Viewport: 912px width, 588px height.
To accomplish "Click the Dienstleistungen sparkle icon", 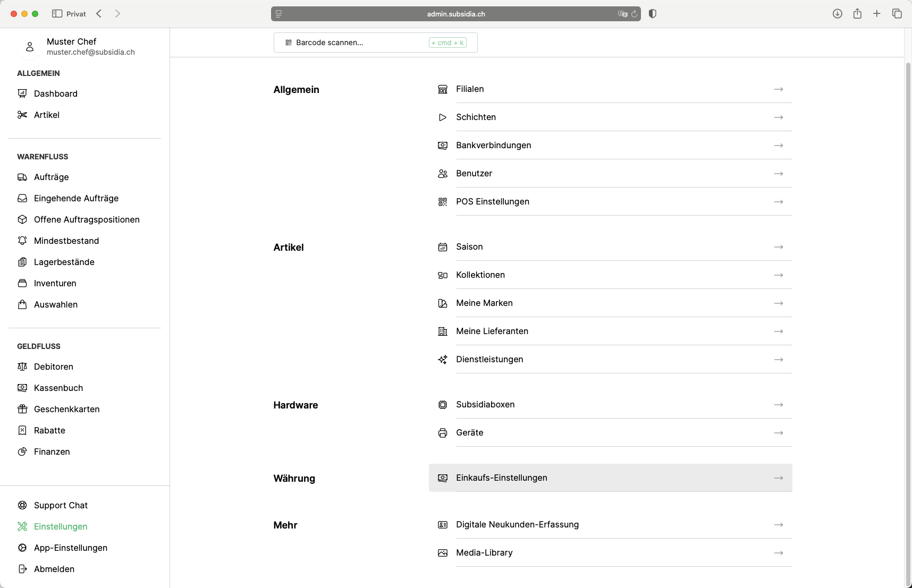I will point(442,360).
